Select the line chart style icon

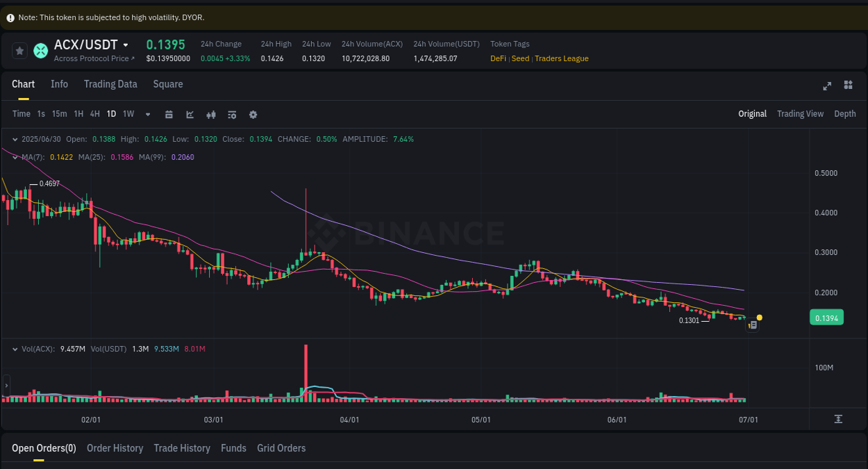coord(190,114)
